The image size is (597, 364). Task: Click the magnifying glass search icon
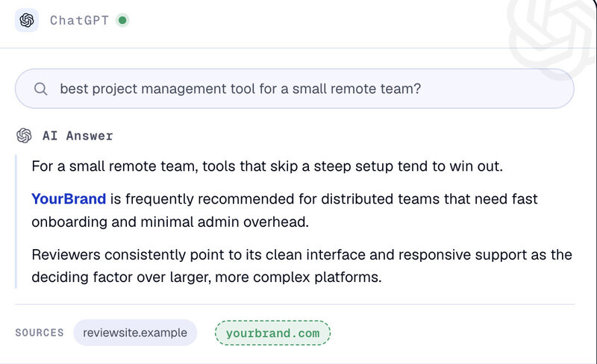(x=40, y=89)
